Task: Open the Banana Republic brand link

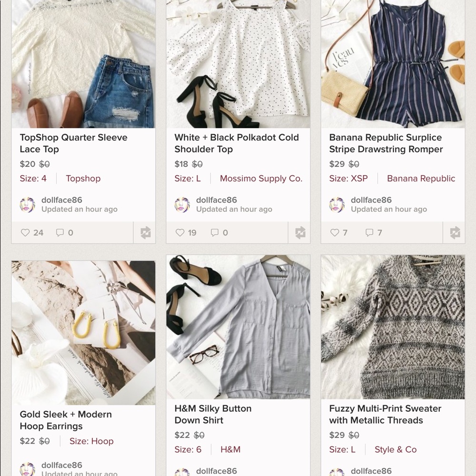Action: pos(421,178)
